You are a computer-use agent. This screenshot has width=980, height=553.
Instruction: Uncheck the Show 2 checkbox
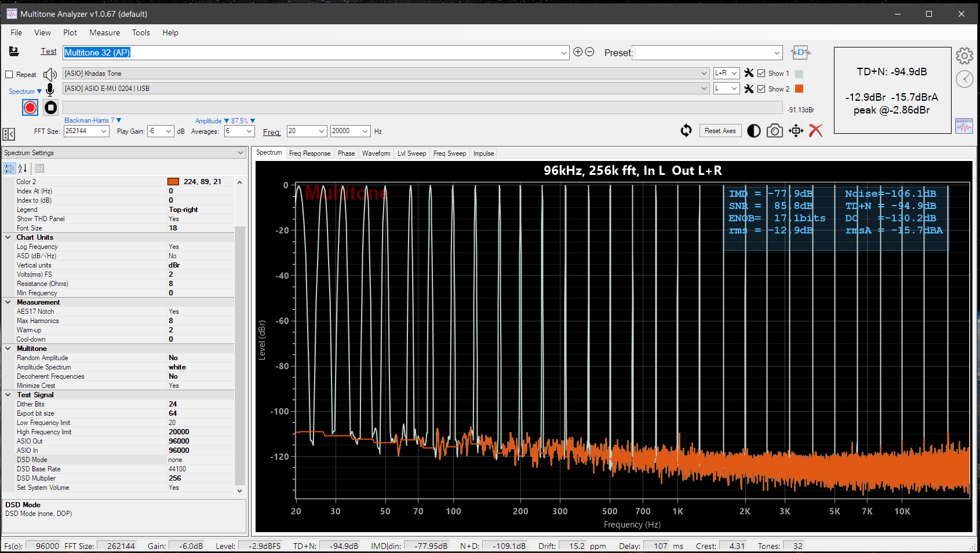762,89
